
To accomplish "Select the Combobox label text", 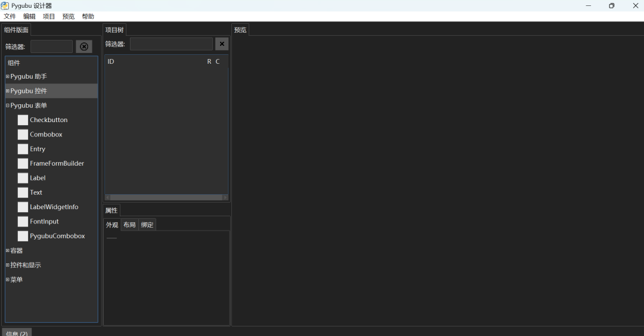I will pos(46,135).
